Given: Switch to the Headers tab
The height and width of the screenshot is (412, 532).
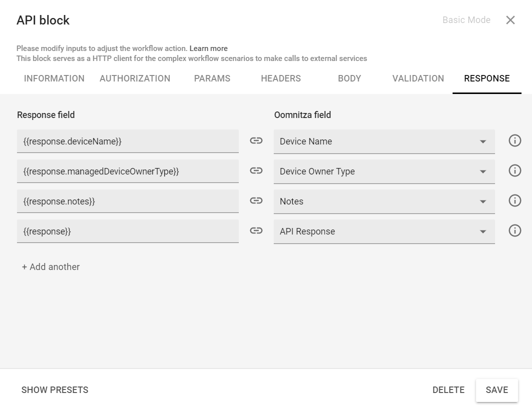Looking at the screenshot, I should point(280,78).
